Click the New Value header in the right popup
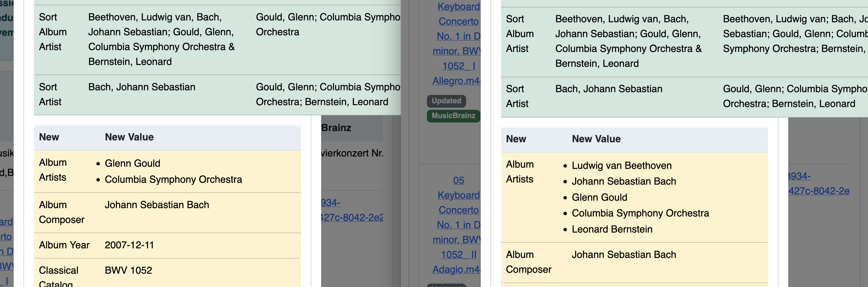 click(596, 139)
